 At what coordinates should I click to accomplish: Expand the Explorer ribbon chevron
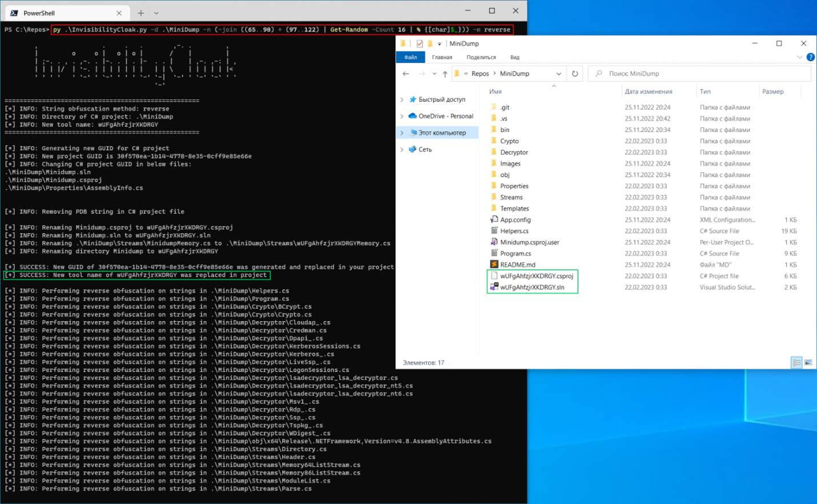[x=799, y=57]
